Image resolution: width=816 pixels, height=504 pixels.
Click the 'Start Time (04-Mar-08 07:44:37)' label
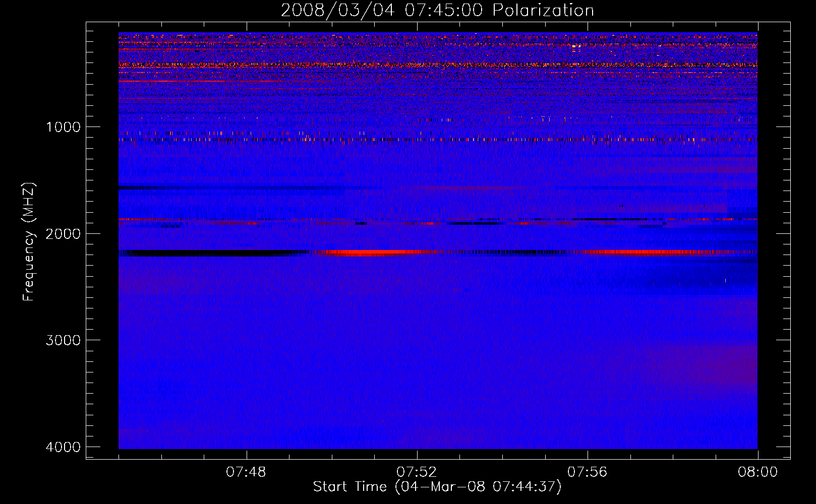coord(437,487)
